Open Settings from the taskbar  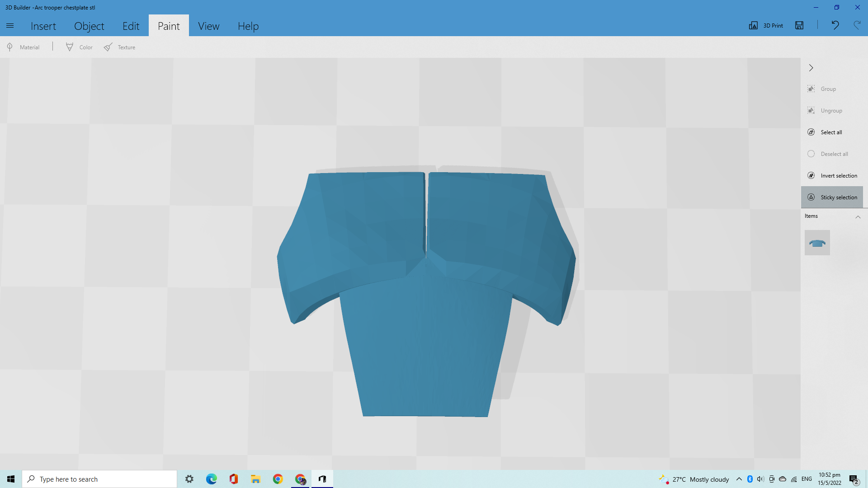[189, 479]
